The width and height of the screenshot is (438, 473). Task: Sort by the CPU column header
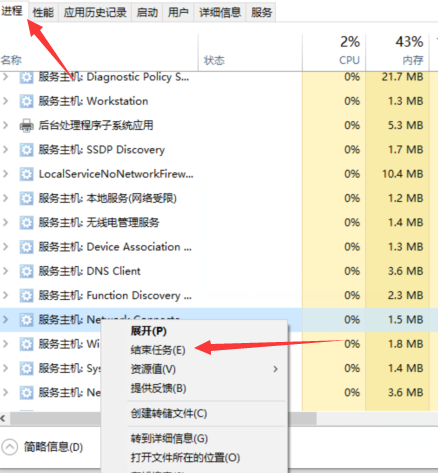(x=334, y=52)
